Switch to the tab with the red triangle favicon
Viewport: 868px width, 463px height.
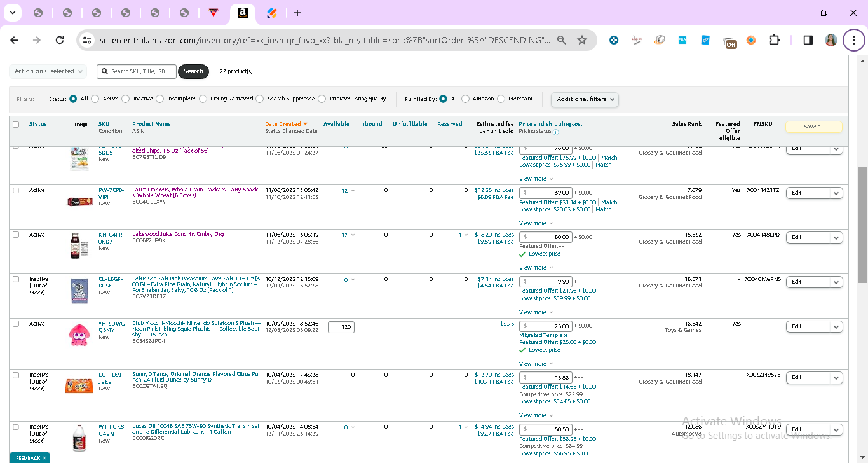tap(214, 13)
